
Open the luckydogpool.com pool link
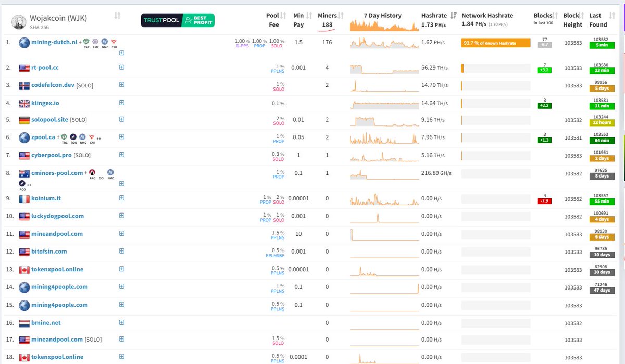click(x=57, y=216)
